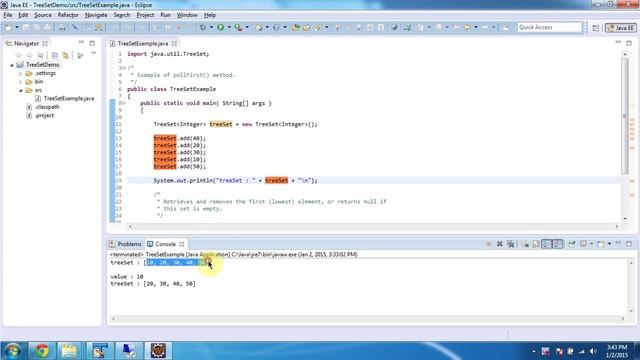Open the Navigate menu
Viewport: 640px width, 360px height.
click(x=96, y=15)
